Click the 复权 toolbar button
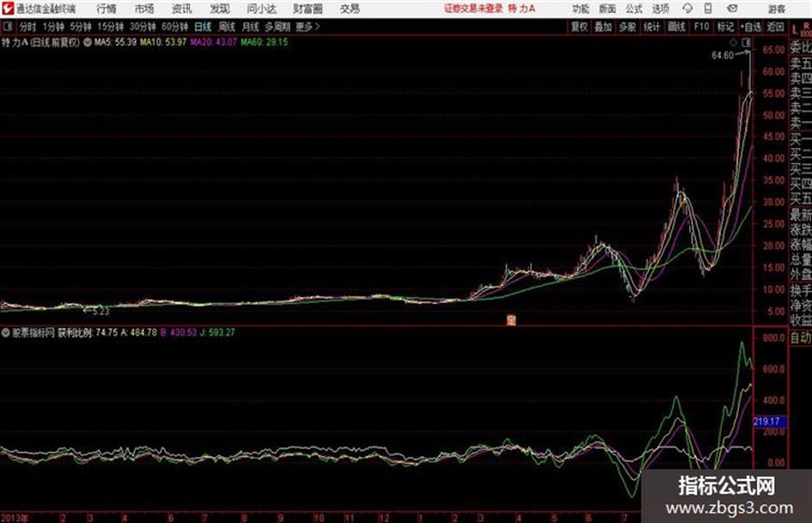Screen dimensions: 812x523 (579, 27)
